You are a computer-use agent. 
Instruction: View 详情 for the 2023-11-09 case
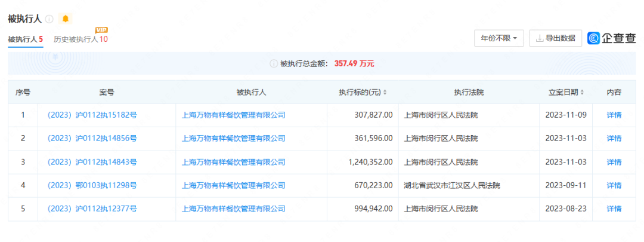[x=614, y=115]
